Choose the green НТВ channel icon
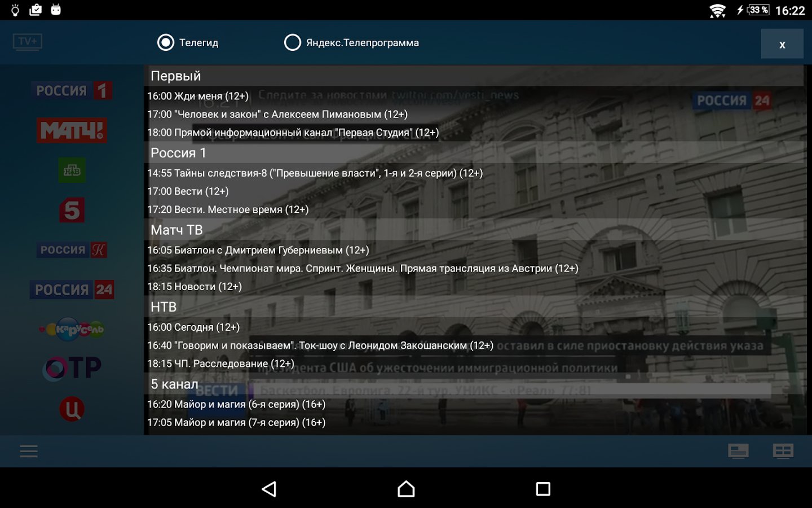Viewport: 812px width, 508px height. pyautogui.click(x=72, y=170)
